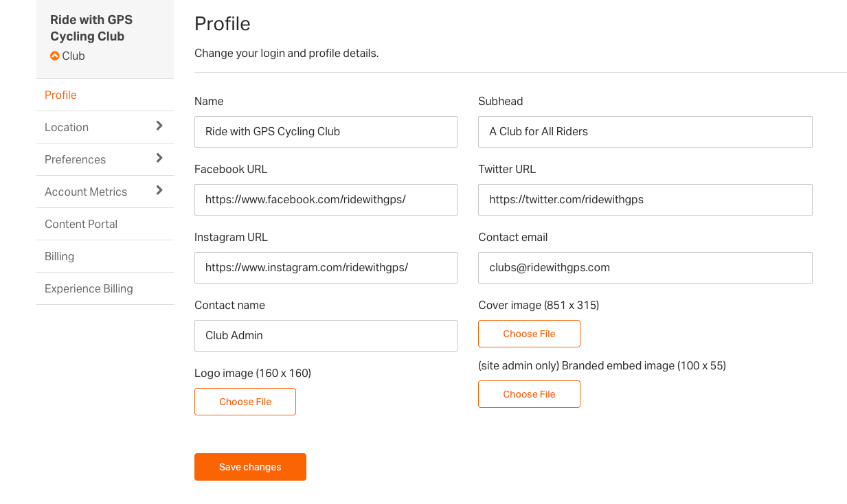This screenshot has width=847, height=504.
Task: Click 'Change your login and profile details.' text
Action: pyautogui.click(x=286, y=53)
